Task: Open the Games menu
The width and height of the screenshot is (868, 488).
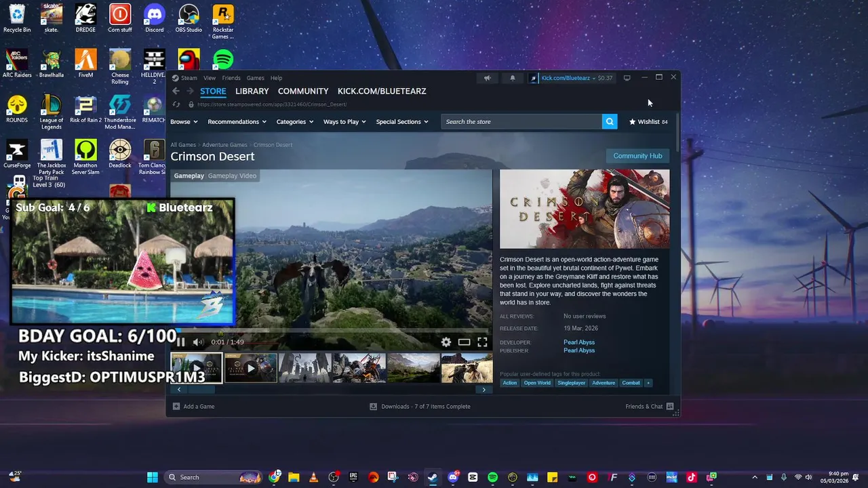Action: click(x=256, y=78)
